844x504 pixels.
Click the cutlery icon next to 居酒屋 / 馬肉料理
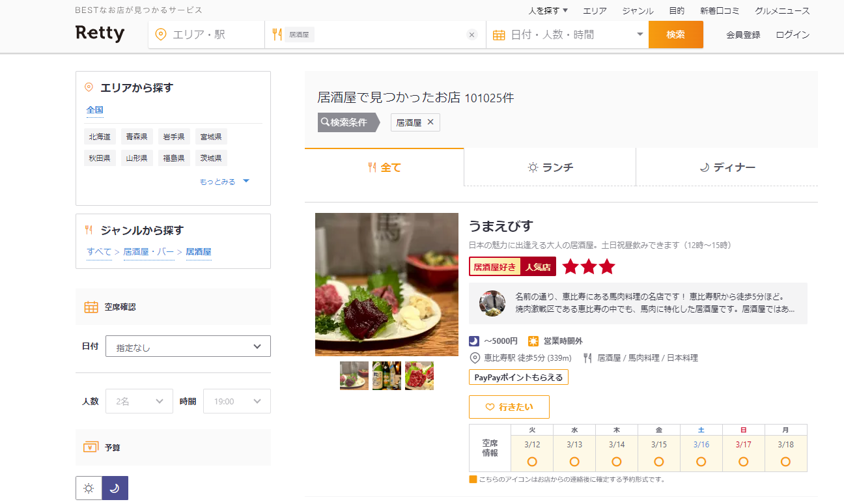click(587, 357)
